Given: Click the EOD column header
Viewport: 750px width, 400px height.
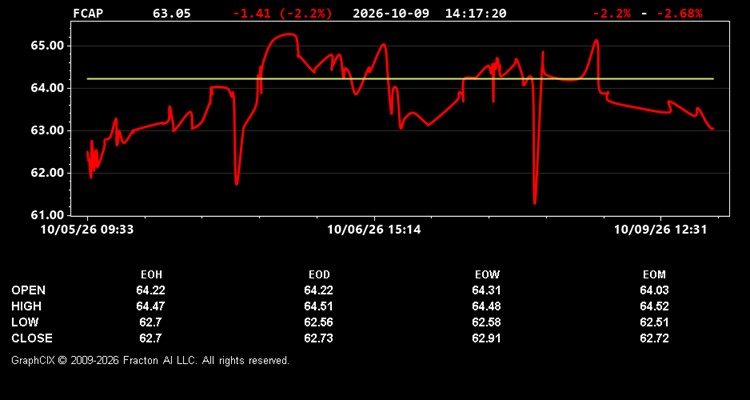Looking at the screenshot, I should tap(319, 275).
